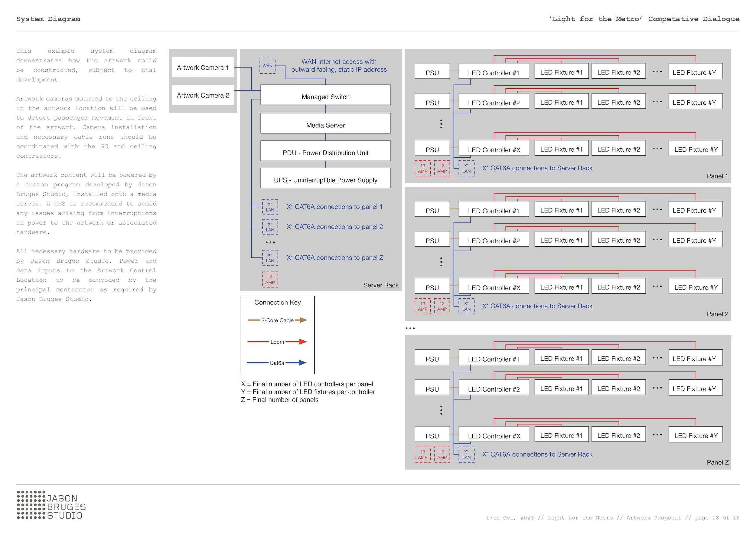
Task: Click the X* LAN box for panel 1 connections
Action: coord(270,207)
